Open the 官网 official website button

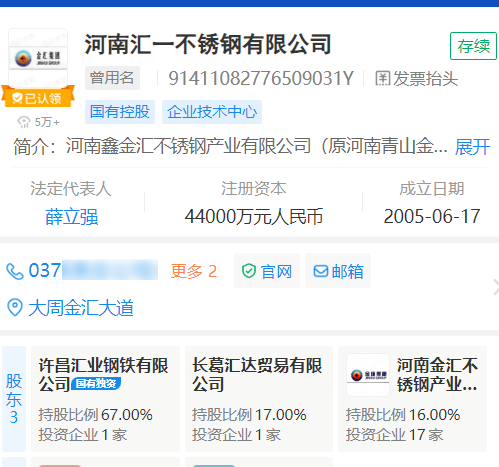267,271
